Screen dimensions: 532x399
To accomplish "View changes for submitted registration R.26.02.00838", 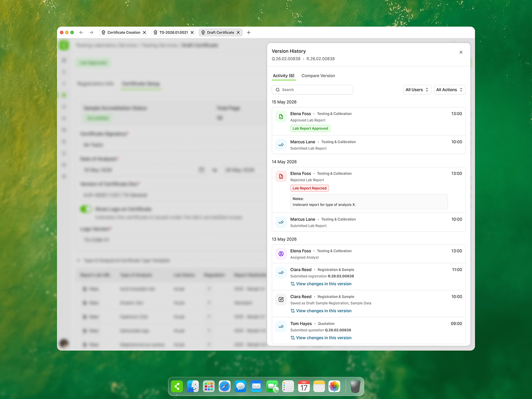I will coord(321,284).
